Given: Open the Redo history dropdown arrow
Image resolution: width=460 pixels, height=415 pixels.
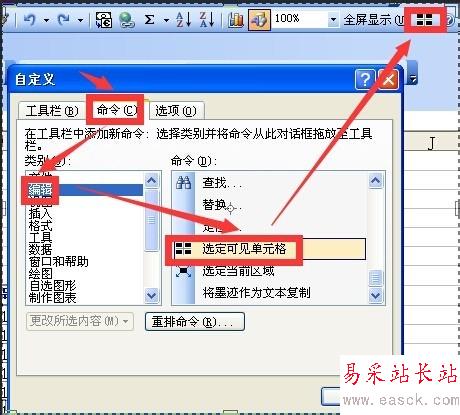Looking at the screenshot, I should (80, 20).
